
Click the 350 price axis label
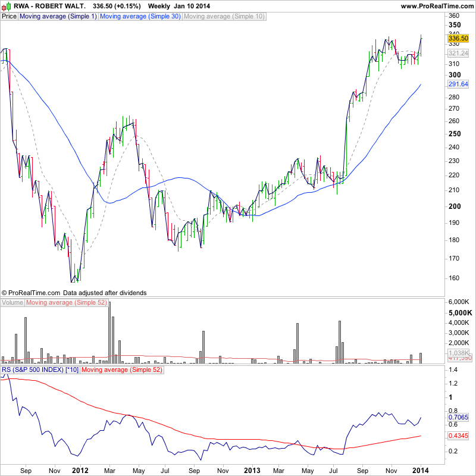coord(455,25)
